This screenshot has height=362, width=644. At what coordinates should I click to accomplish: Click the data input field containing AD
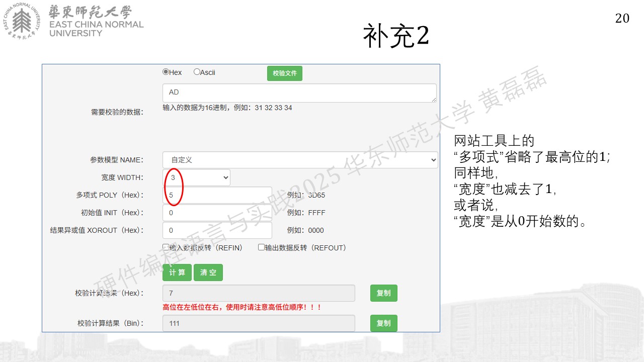(x=299, y=93)
